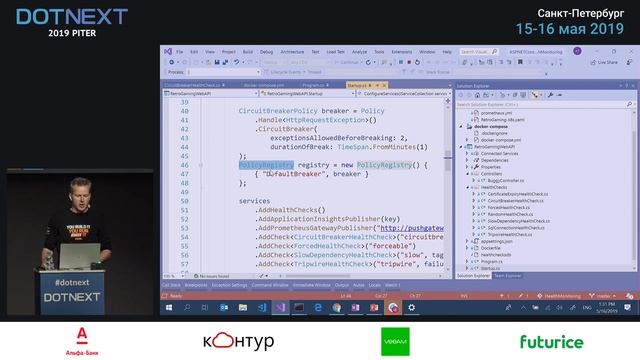Switch to the docker-compose.yml tab

click(264, 85)
